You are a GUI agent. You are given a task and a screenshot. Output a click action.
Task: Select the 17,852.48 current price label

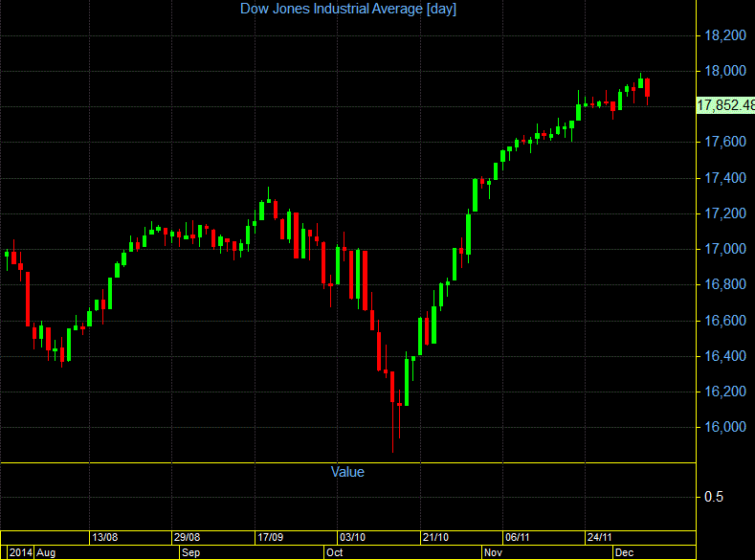coord(725,105)
